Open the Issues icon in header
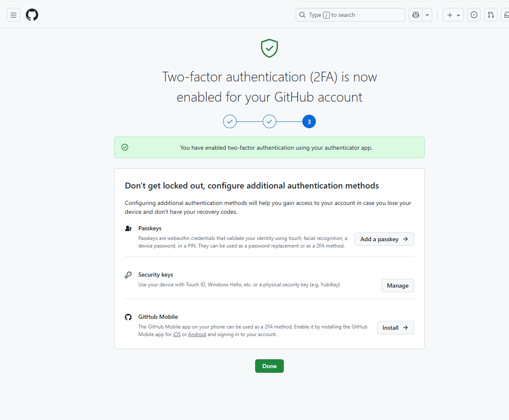This screenshot has width=509, height=420. click(x=474, y=15)
